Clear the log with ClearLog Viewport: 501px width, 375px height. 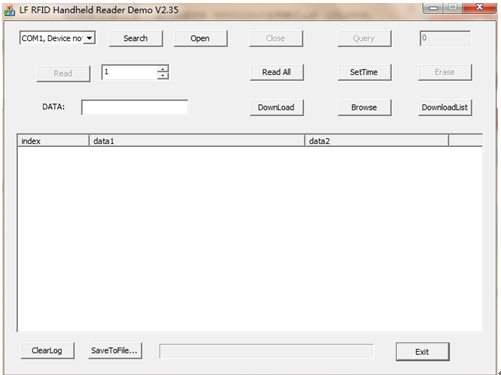47,351
